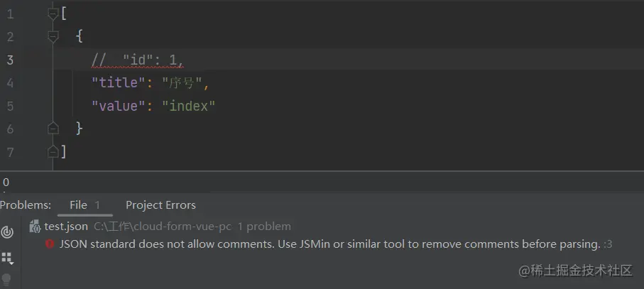644x289 pixels.
Task: Click the closing brace fold marker on line 6
Action: pyautogui.click(x=53, y=129)
